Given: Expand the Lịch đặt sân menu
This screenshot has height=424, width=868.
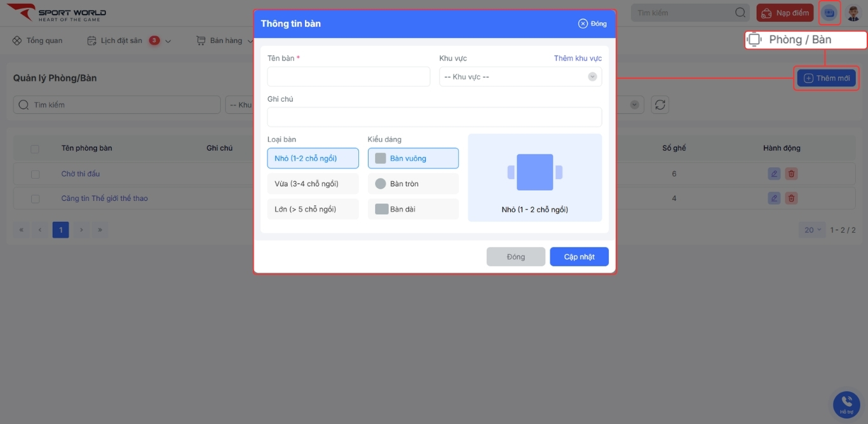Looking at the screenshot, I should (x=130, y=41).
